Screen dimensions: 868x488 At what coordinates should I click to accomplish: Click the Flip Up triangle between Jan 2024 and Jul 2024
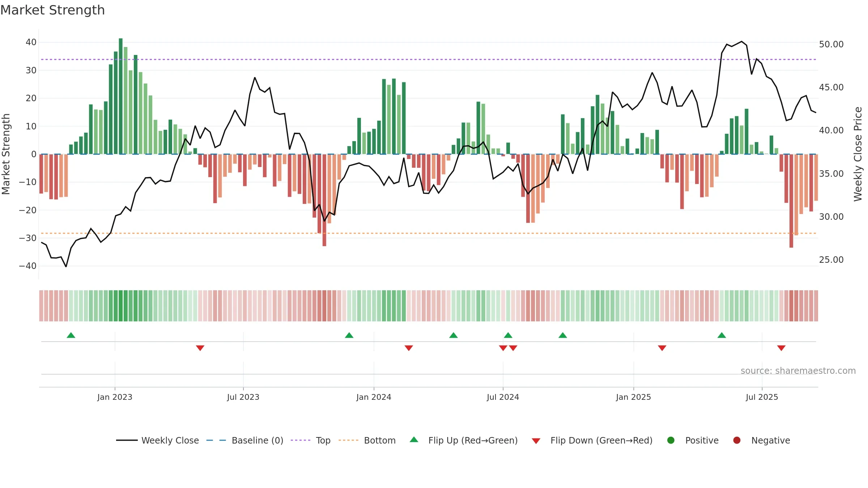pyautogui.click(x=454, y=335)
